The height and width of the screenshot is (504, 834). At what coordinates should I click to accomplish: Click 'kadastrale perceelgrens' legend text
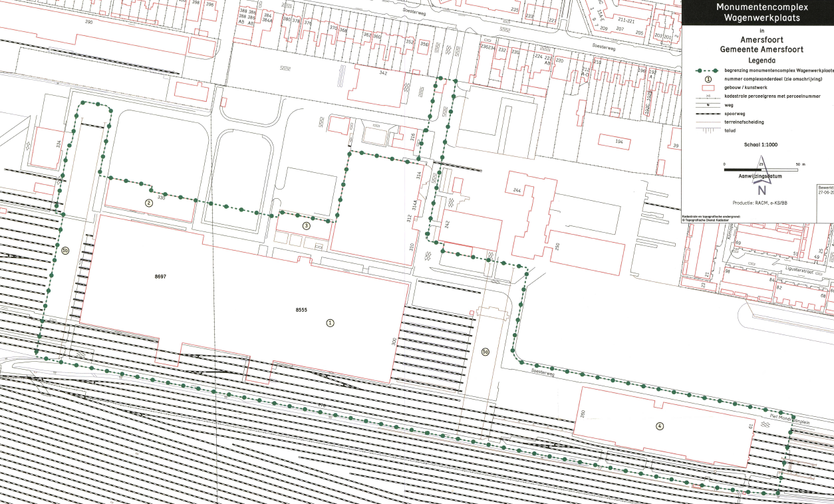[772, 96]
